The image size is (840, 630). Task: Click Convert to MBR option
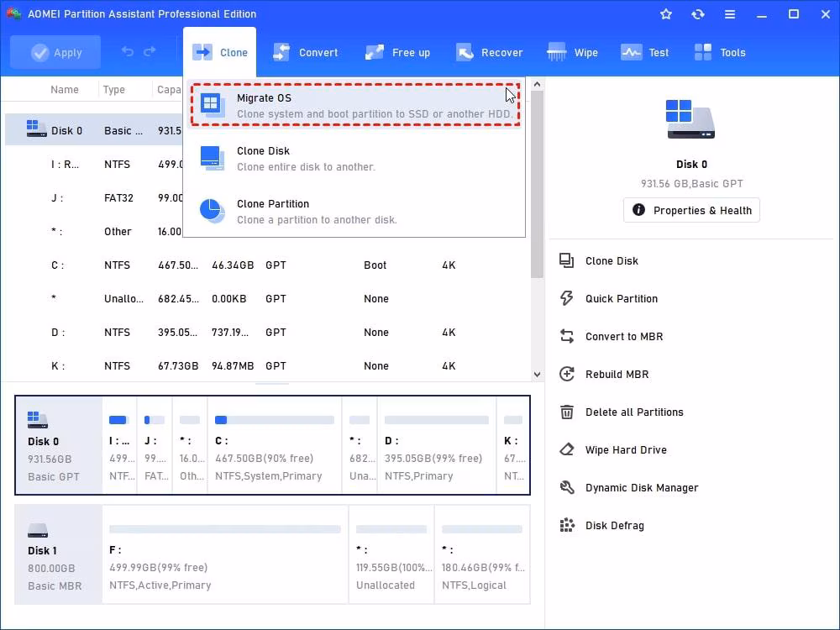point(623,337)
